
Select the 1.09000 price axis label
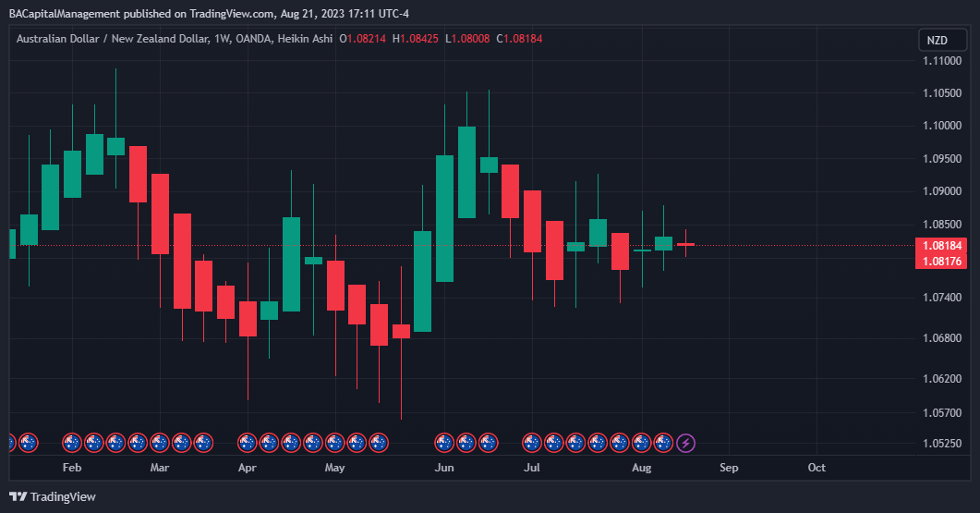tap(942, 191)
